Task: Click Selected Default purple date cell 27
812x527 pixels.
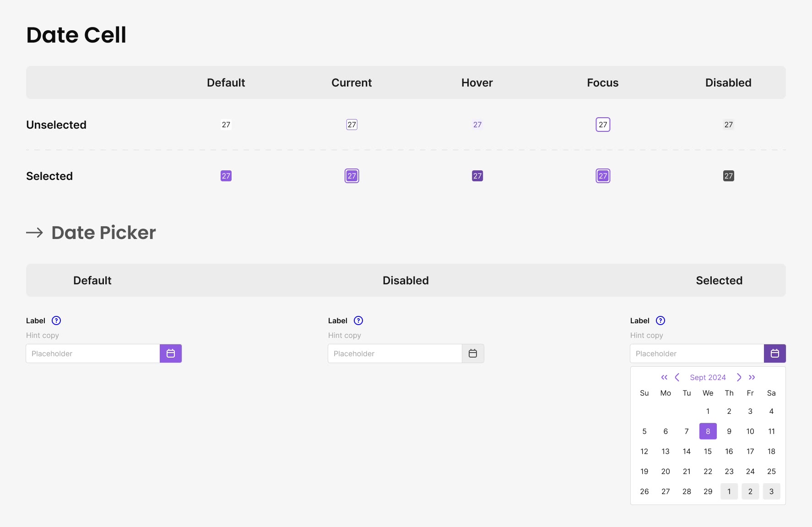Action: coord(226,176)
